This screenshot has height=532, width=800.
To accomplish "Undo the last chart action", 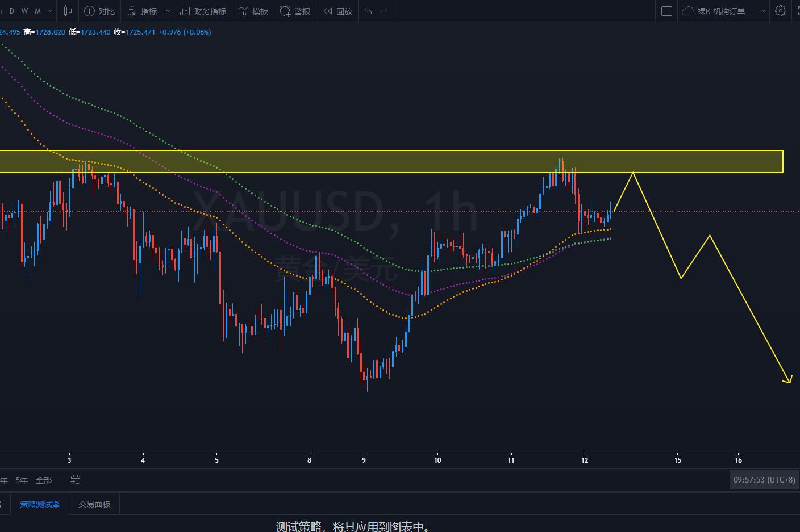I will click(x=368, y=11).
